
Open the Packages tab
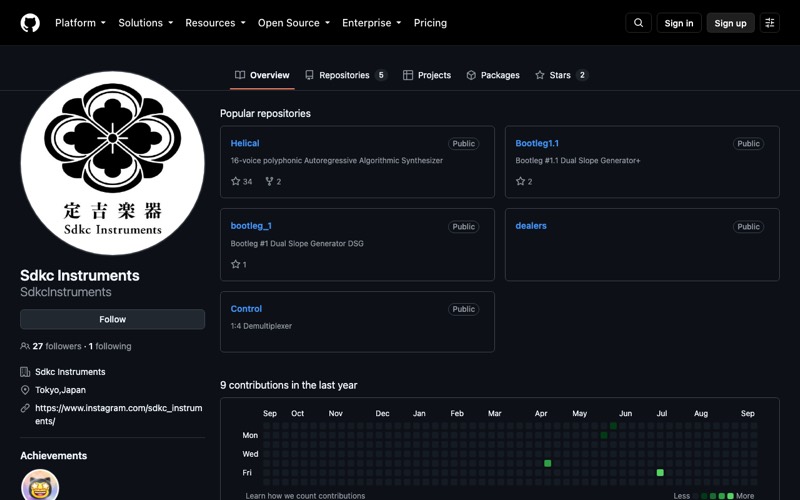(x=493, y=75)
